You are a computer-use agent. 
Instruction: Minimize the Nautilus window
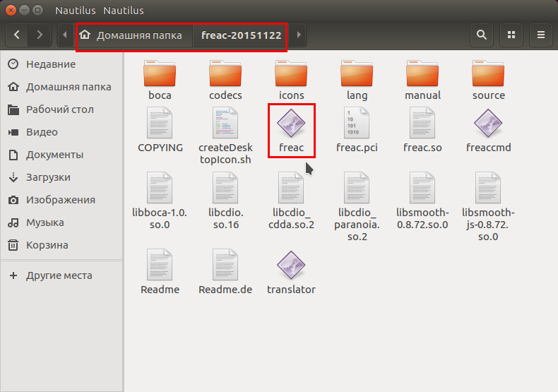pyautogui.click(x=24, y=11)
